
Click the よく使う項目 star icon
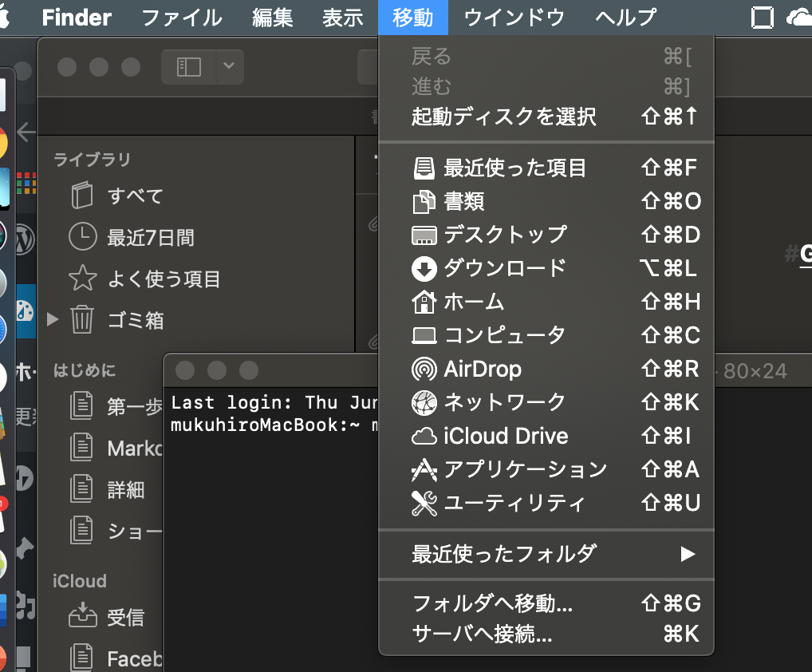tap(82, 279)
